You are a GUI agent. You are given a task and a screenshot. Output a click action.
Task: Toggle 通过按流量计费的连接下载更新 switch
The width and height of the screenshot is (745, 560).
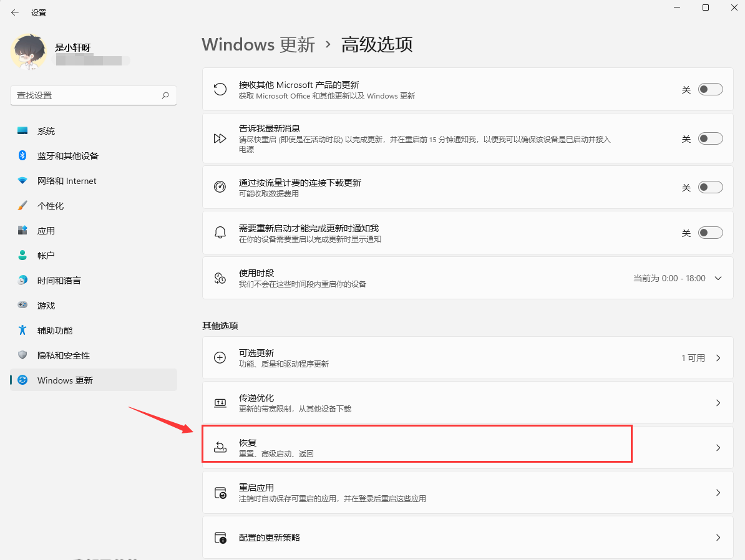pyautogui.click(x=710, y=187)
